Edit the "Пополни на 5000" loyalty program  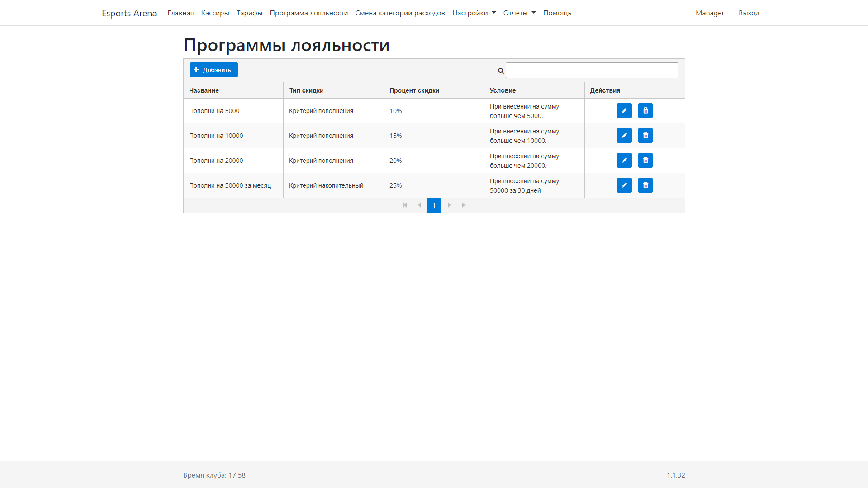point(624,110)
